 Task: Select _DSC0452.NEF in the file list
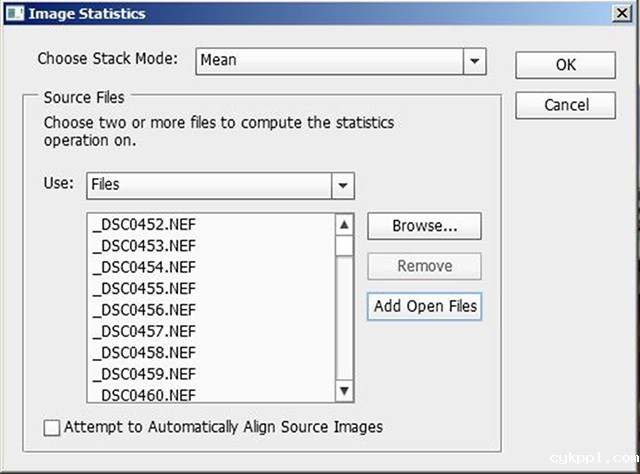(142, 223)
